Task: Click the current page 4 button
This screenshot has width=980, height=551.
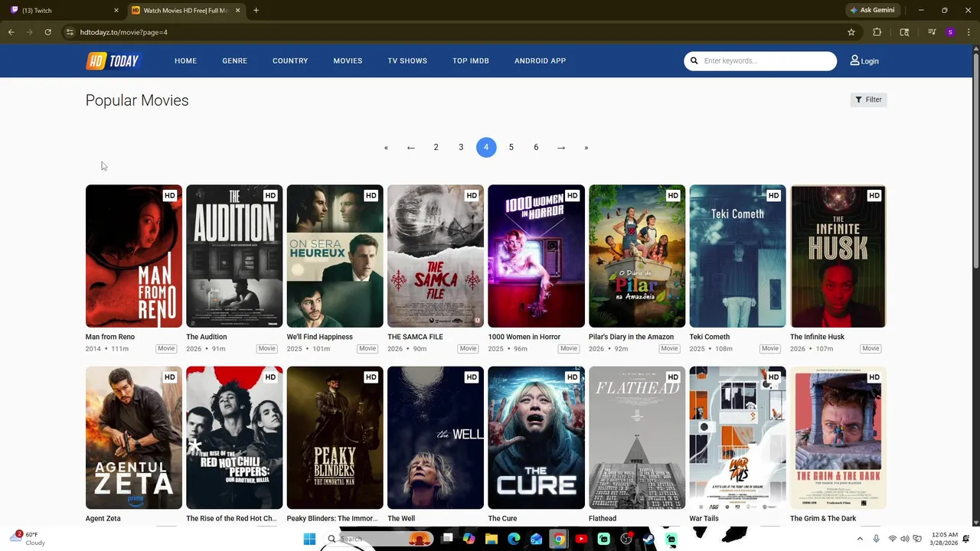Action: (486, 148)
